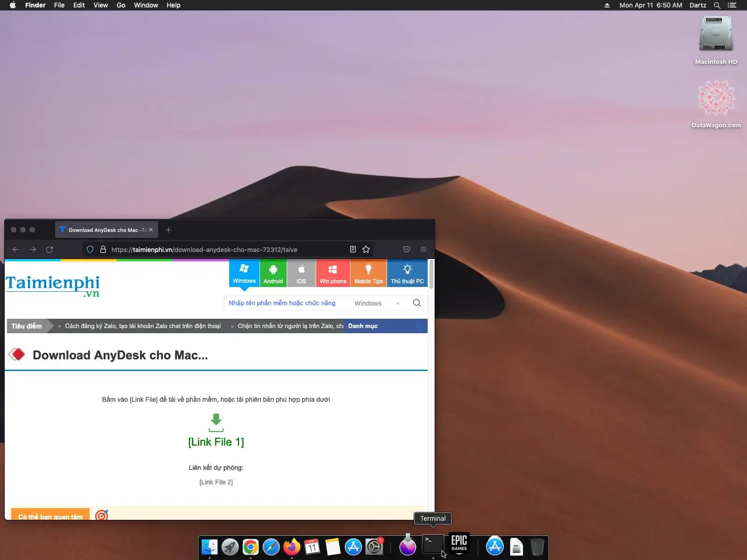
Task: Click the Firefox address bar URL
Action: click(204, 250)
